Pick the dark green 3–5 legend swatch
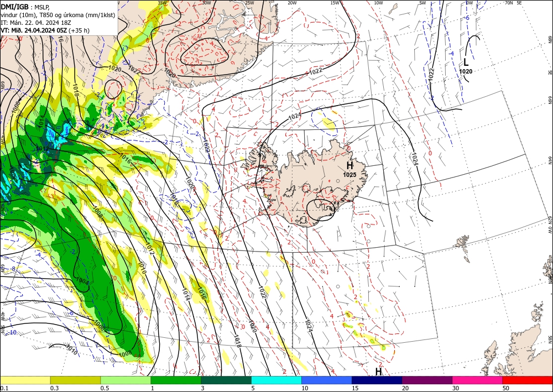Screen dimensions: 553x392 (226, 380)
